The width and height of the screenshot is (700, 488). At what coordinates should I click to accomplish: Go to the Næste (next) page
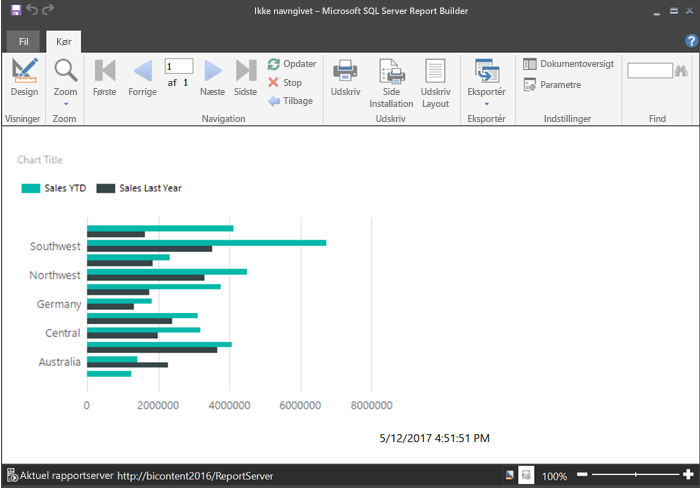click(212, 77)
